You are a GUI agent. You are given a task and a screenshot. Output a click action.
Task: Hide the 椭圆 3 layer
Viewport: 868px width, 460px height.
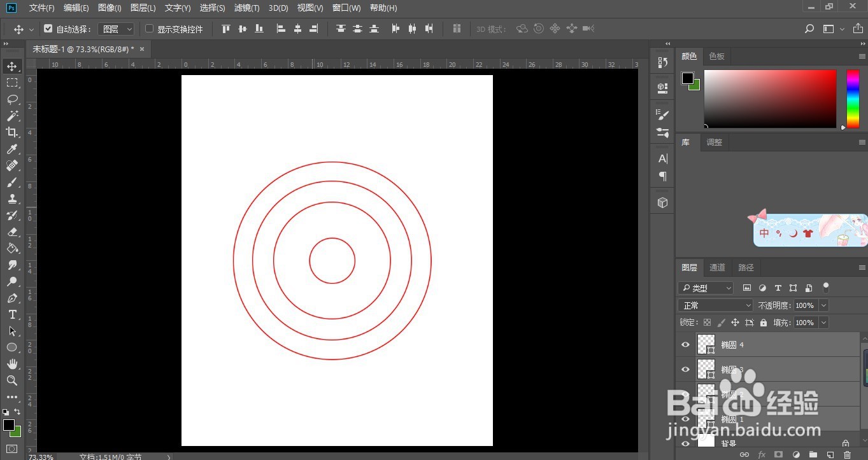(x=685, y=370)
